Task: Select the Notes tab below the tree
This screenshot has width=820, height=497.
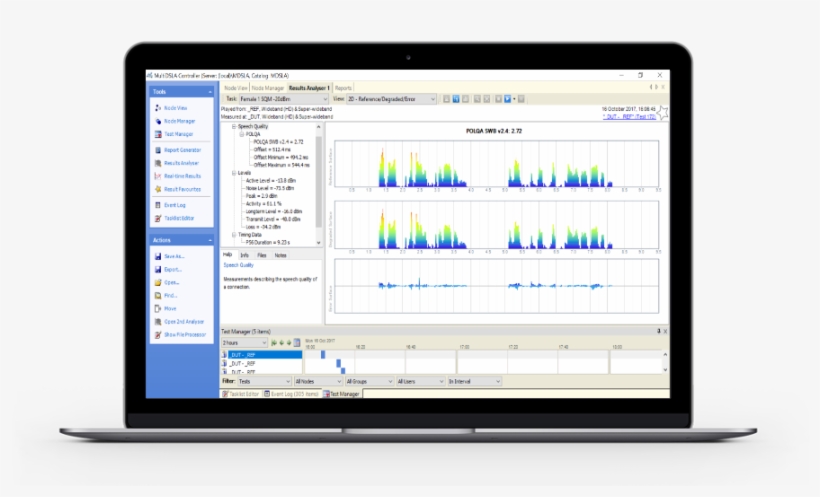Action: (x=281, y=255)
